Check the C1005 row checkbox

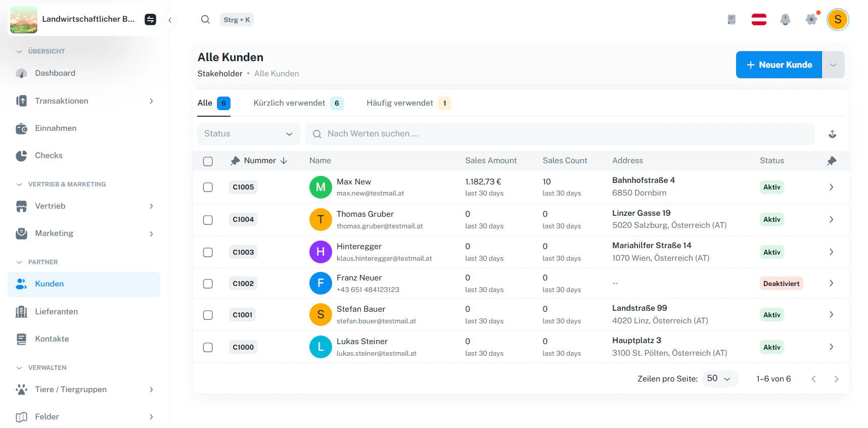point(208,187)
